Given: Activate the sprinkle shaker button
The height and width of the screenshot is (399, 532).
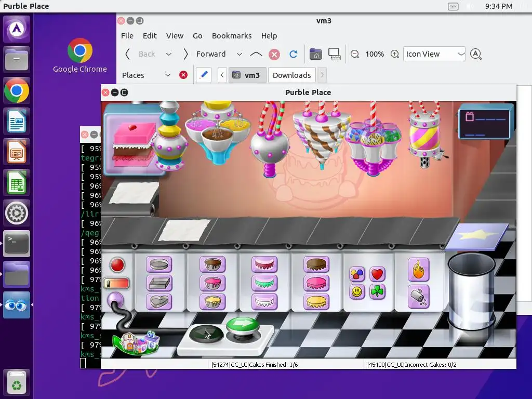Looking at the screenshot, I should pos(419,297).
